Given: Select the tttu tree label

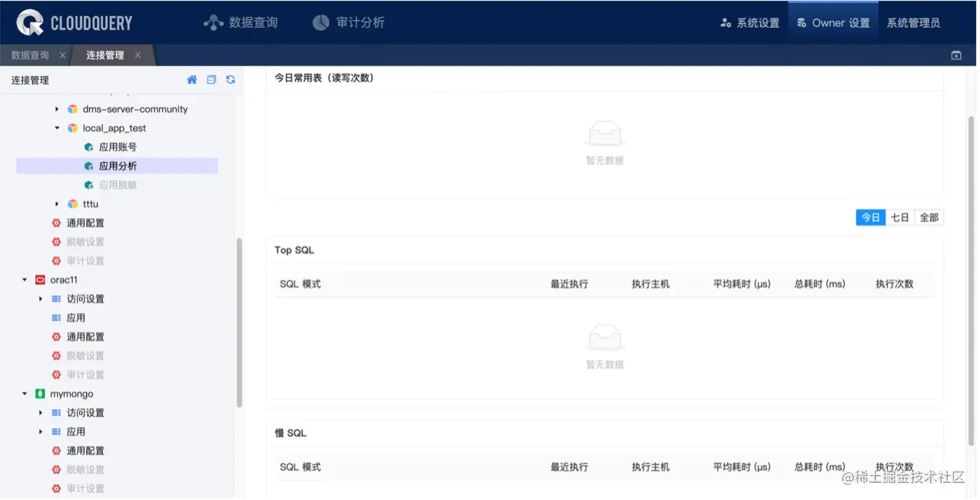Looking at the screenshot, I should point(91,204).
